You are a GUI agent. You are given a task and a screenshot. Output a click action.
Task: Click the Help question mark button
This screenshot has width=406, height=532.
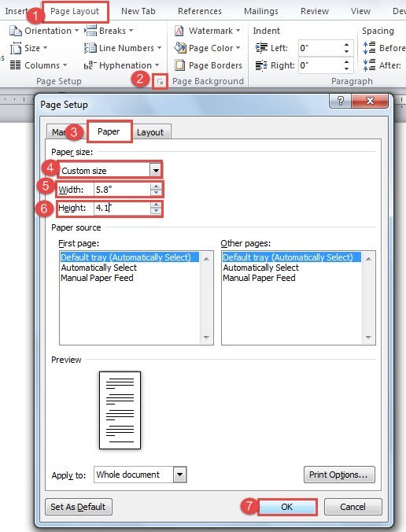point(341,101)
